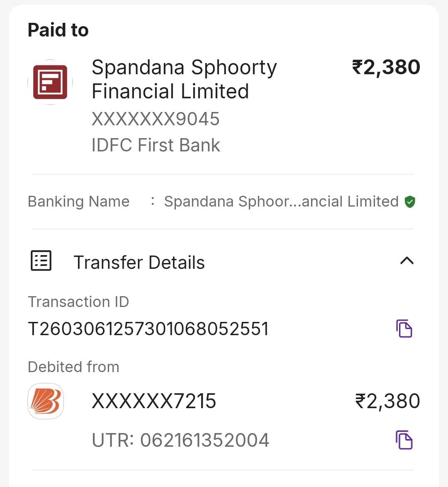The width and height of the screenshot is (448, 487).
Task: Tap the ₹2,380 paid amount at top
Action: pos(386,67)
